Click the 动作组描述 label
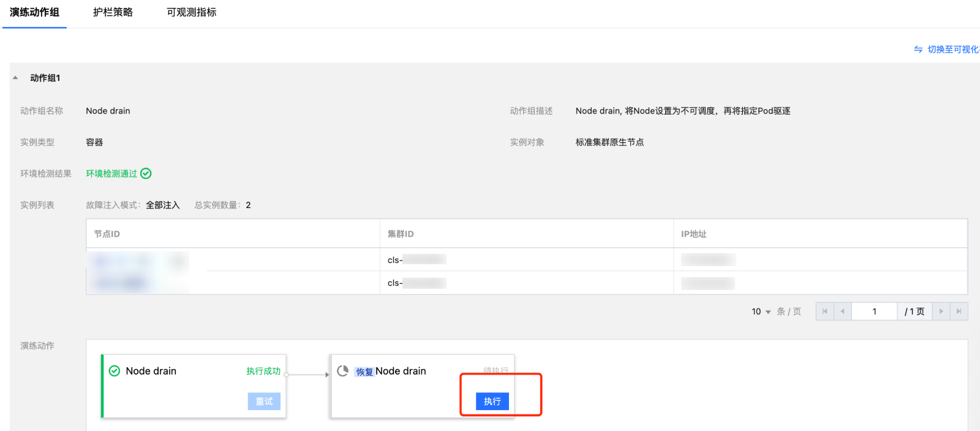This screenshot has width=980, height=431. [x=532, y=111]
